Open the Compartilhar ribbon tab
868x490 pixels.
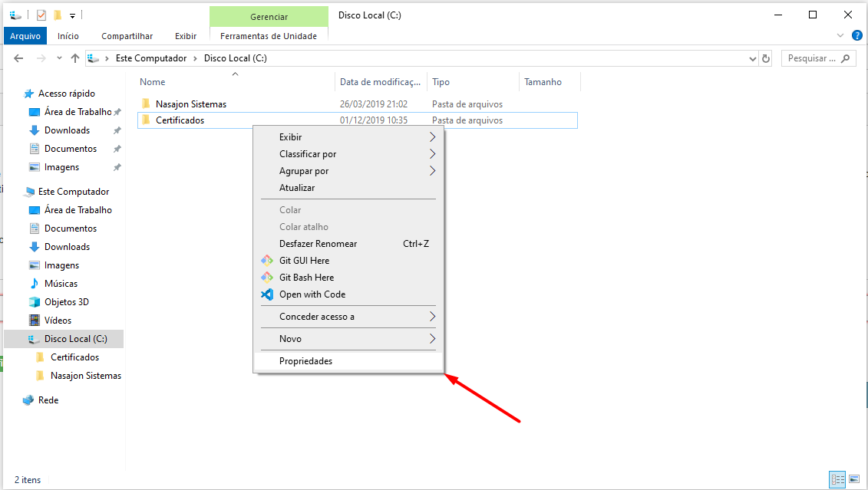pos(127,36)
